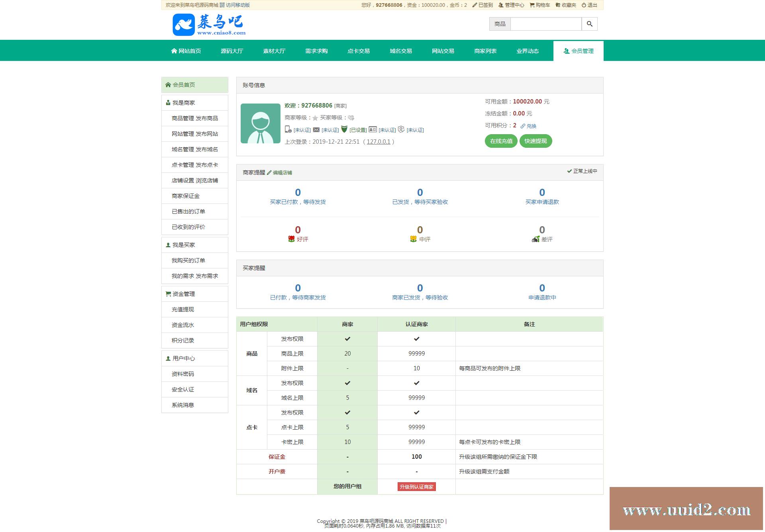Open the 源码大厅 menu item
The width and height of the screenshot is (765, 532).
231,51
